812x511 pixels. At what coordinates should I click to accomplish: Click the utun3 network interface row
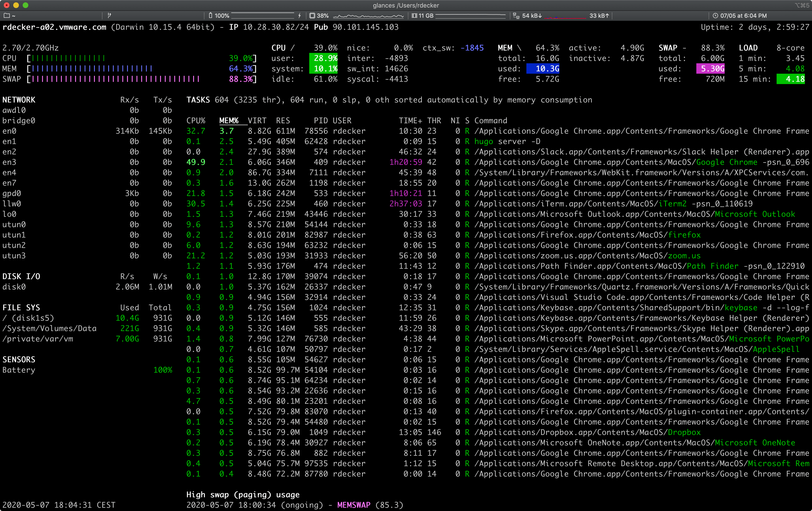(87, 256)
